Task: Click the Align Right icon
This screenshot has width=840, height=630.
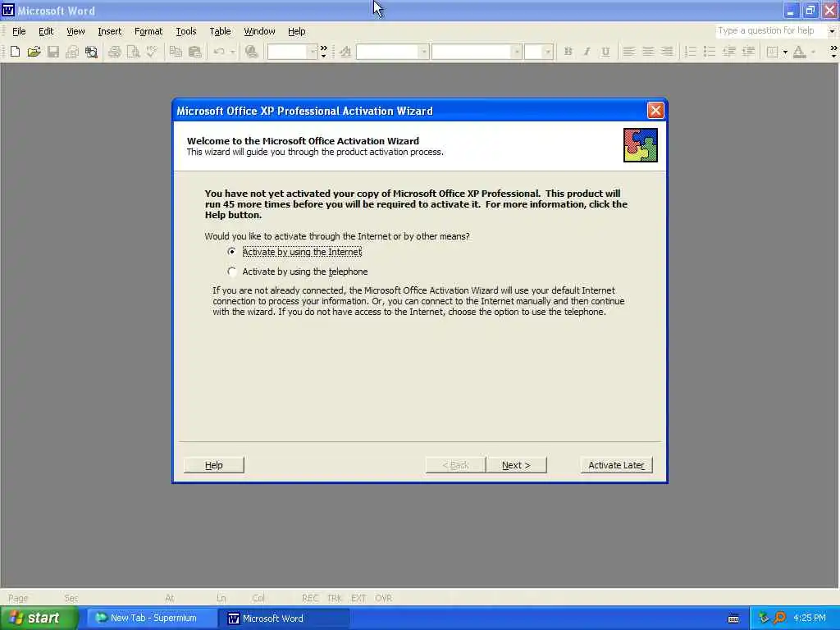Action: tap(666, 52)
